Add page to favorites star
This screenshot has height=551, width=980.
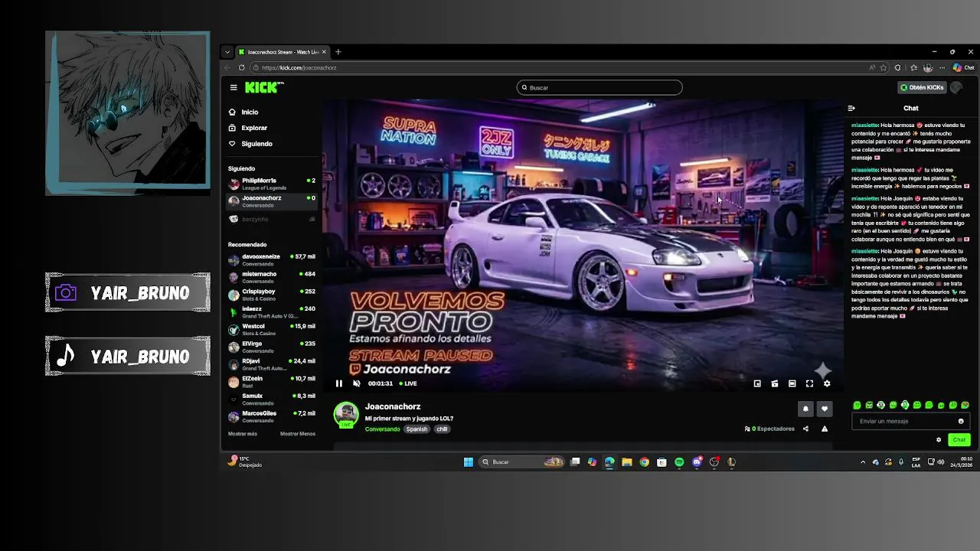pyautogui.click(x=884, y=67)
